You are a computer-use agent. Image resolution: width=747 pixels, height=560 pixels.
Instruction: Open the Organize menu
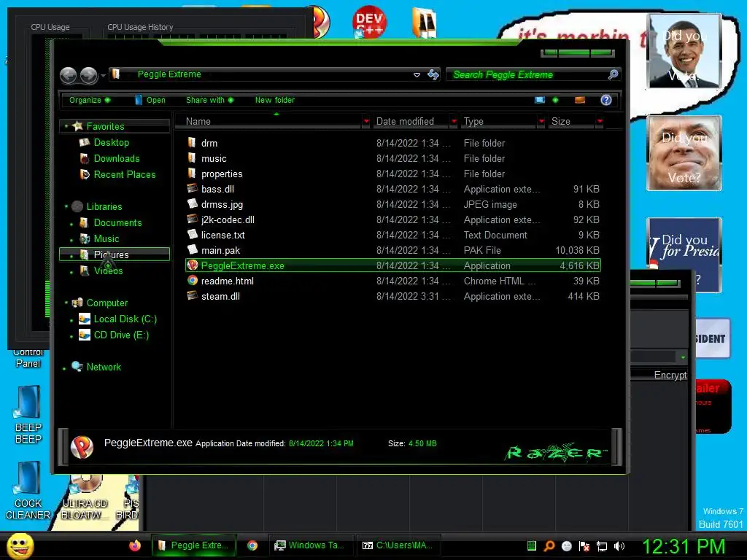point(90,100)
